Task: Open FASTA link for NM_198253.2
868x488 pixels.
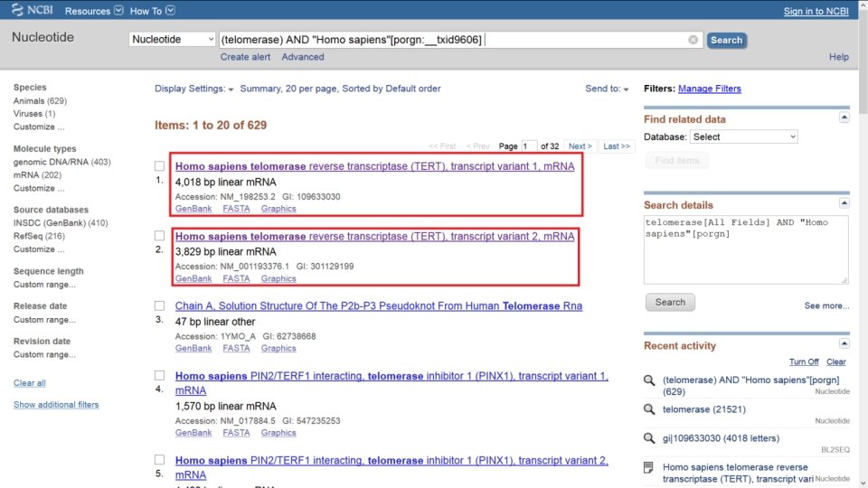Action: click(236, 209)
